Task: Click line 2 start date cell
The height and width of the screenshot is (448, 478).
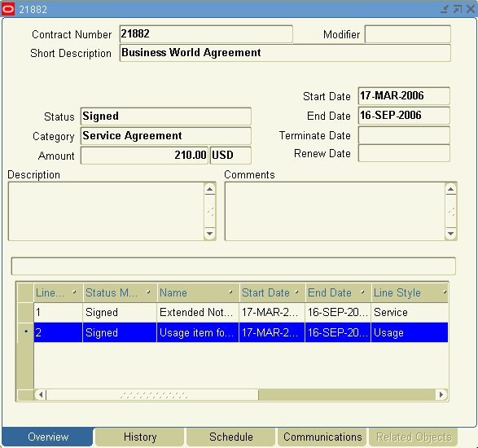Action: (272, 332)
